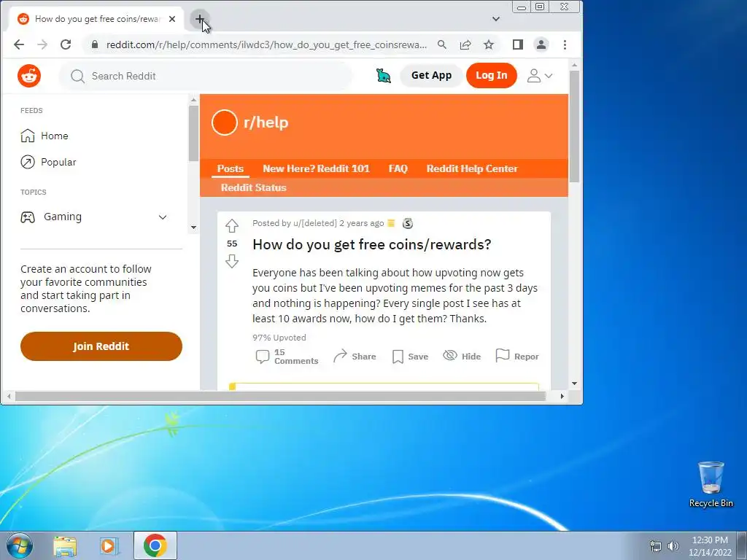Screen dimensions: 747x560
Task: Click the horizontal scrollbar left arrow
Action: 8,396
